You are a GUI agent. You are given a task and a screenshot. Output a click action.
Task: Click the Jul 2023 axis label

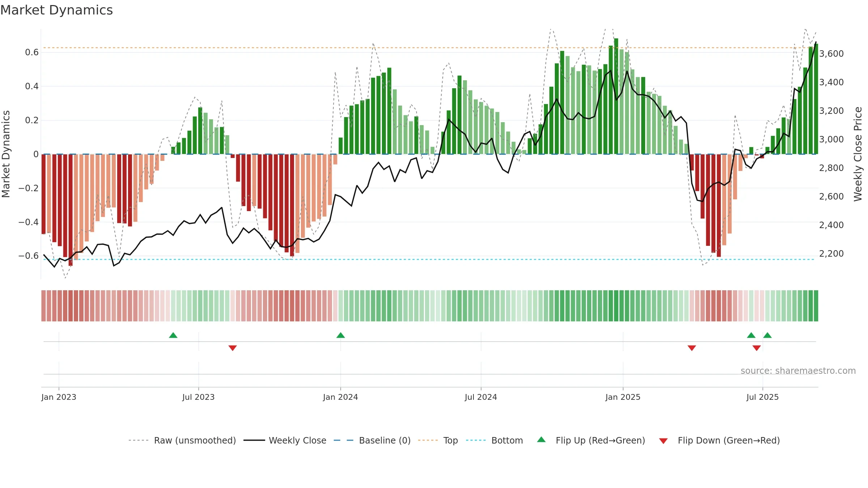pos(199,397)
